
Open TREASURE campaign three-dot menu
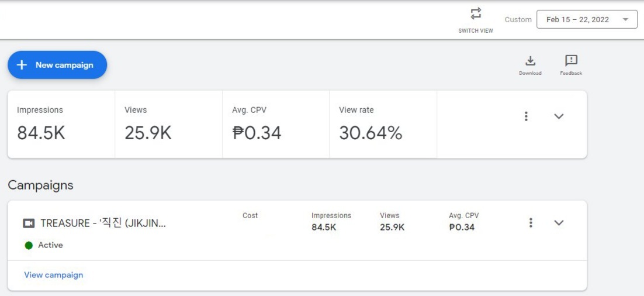(531, 223)
